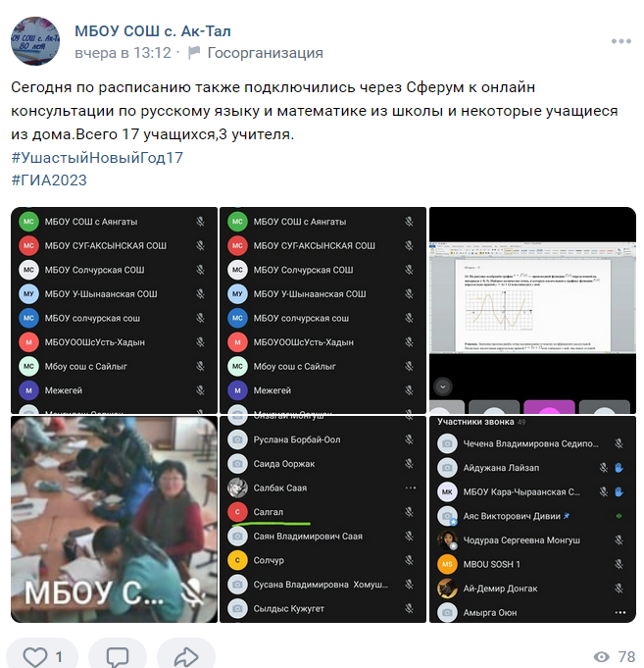
Task: Click the collapse chevron under shared screen
Action: [443, 386]
